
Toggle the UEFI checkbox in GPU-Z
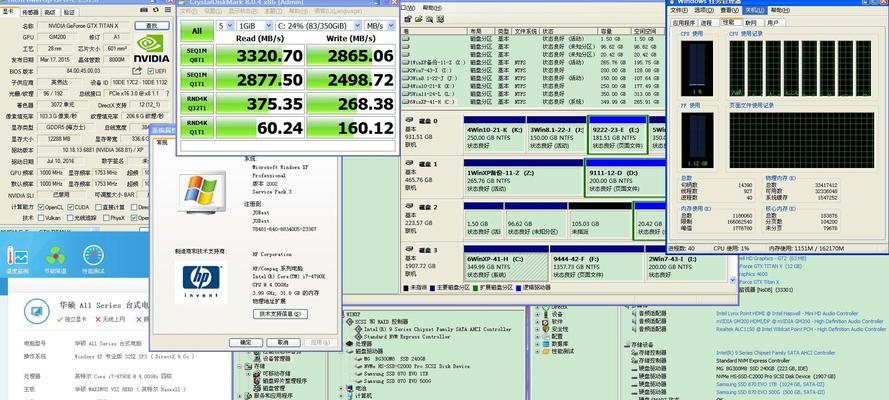[x=150, y=71]
